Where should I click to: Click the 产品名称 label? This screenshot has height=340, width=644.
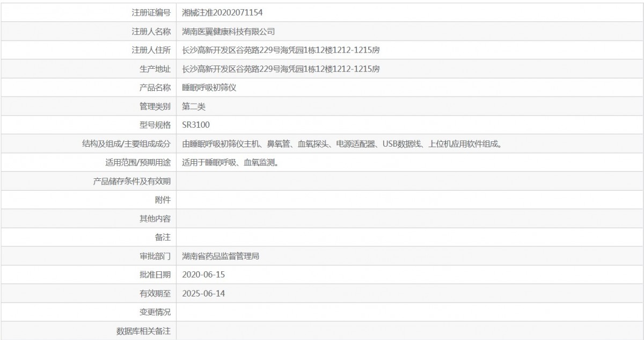[155, 87]
